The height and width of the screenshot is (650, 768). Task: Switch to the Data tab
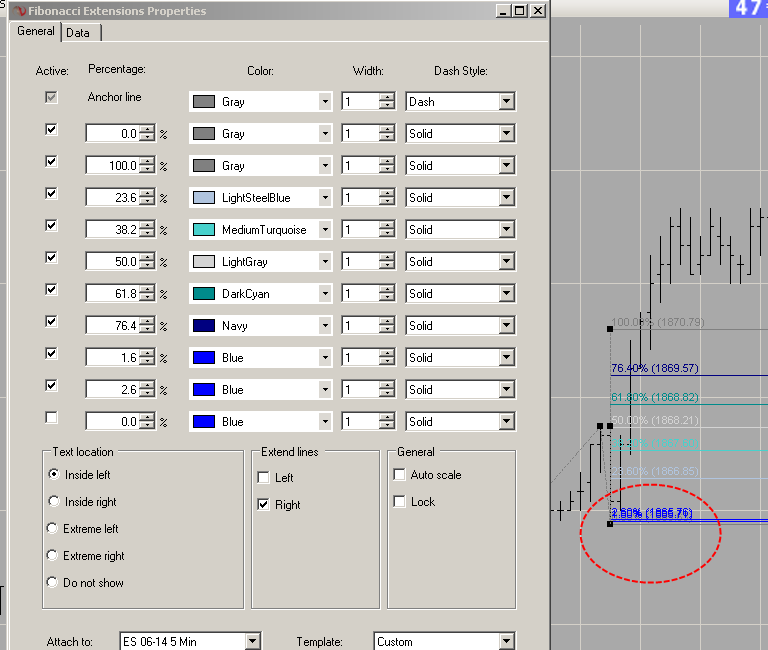[x=78, y=33]
